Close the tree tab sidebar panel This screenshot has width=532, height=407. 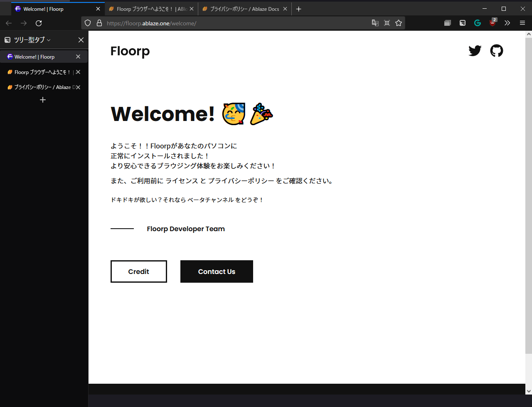[81, 40]
